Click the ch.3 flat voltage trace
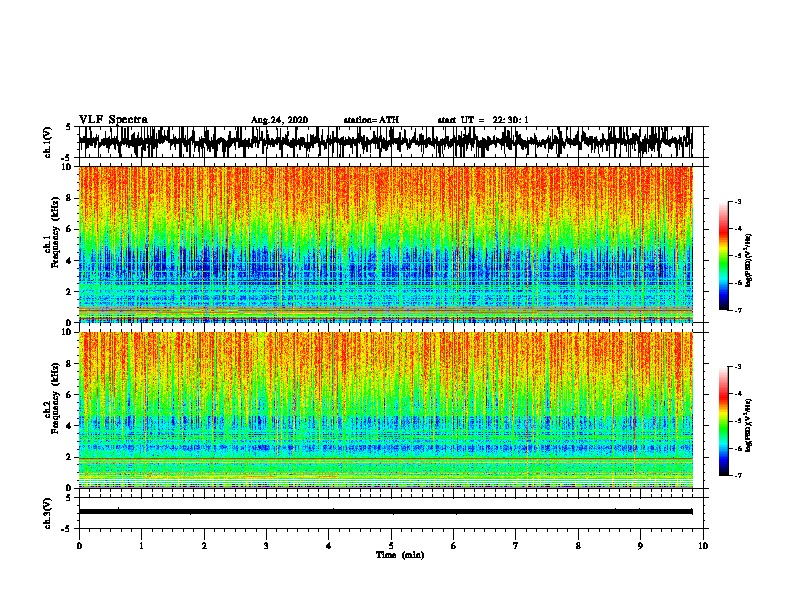792x612 pixels. [385, 512]
